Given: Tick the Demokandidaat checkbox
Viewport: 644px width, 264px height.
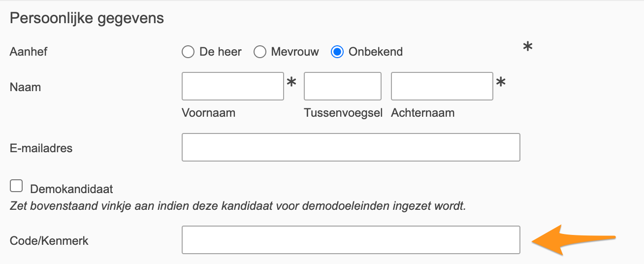Looking at the screenshot, I should point(17,186).
